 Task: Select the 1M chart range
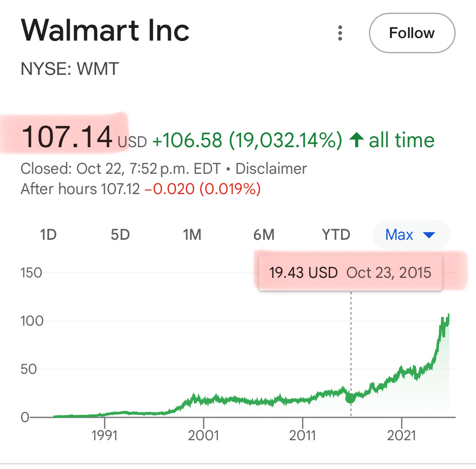coord(192,234)
